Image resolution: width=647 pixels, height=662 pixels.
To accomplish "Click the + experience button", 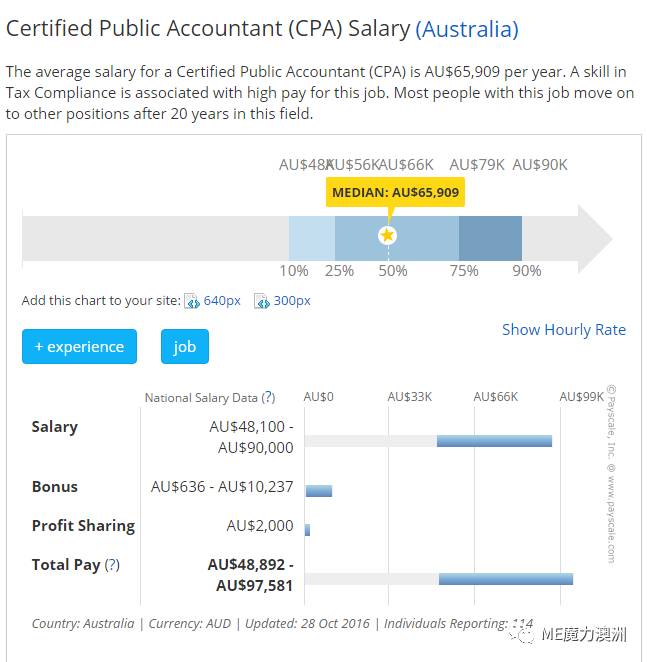I will point(79,346).
